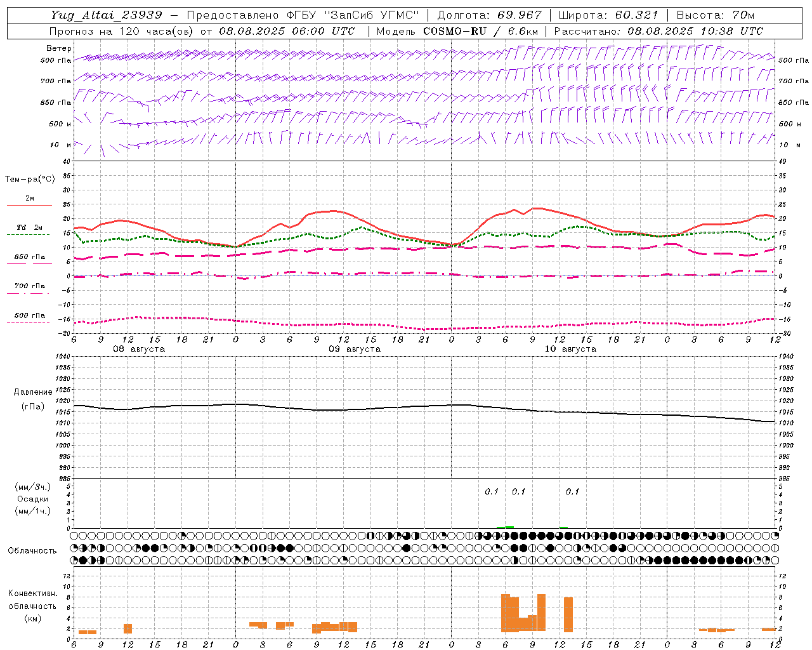
Task: Click the "Высота: 70м" header field
Action: point(716,15)
